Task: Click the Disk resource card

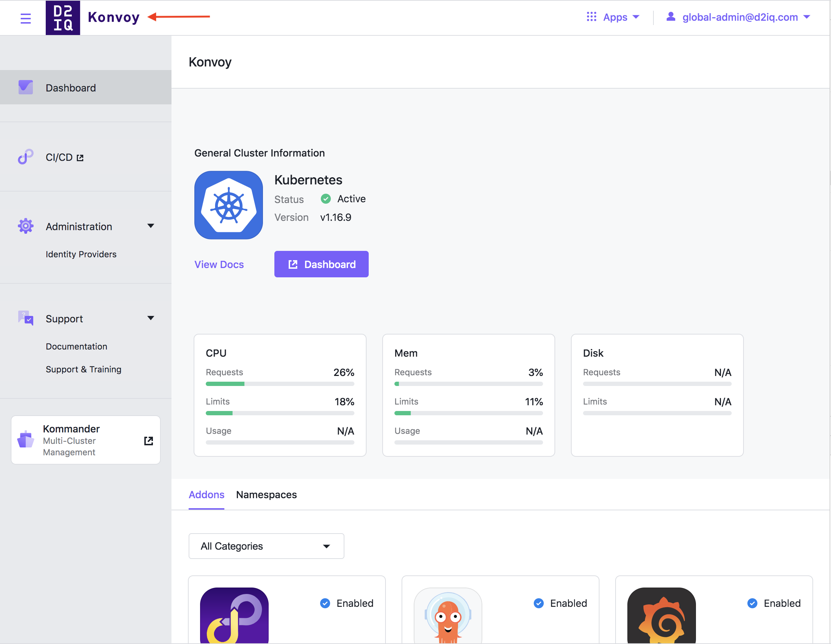Action: click(657, 395)
